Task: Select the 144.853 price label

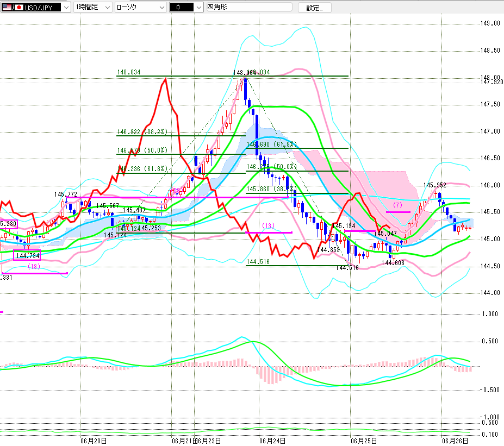Action: click(328, 250)
